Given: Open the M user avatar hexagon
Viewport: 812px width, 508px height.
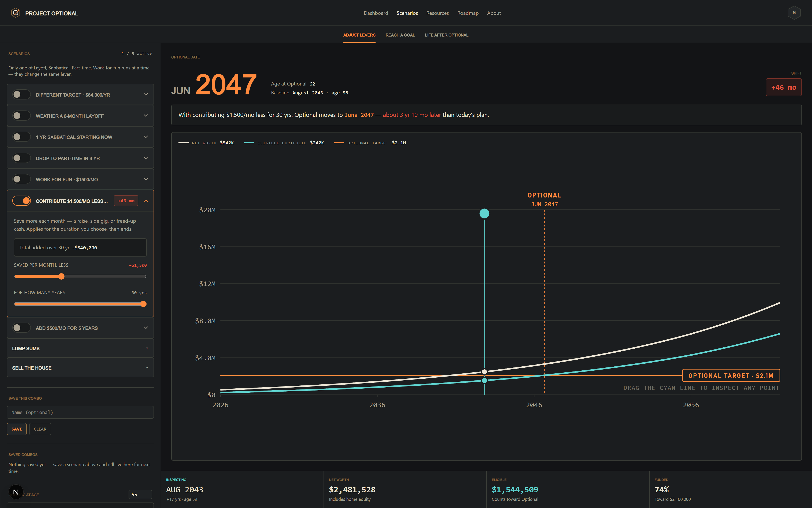Looking at the screenshot, I should 794,13.
